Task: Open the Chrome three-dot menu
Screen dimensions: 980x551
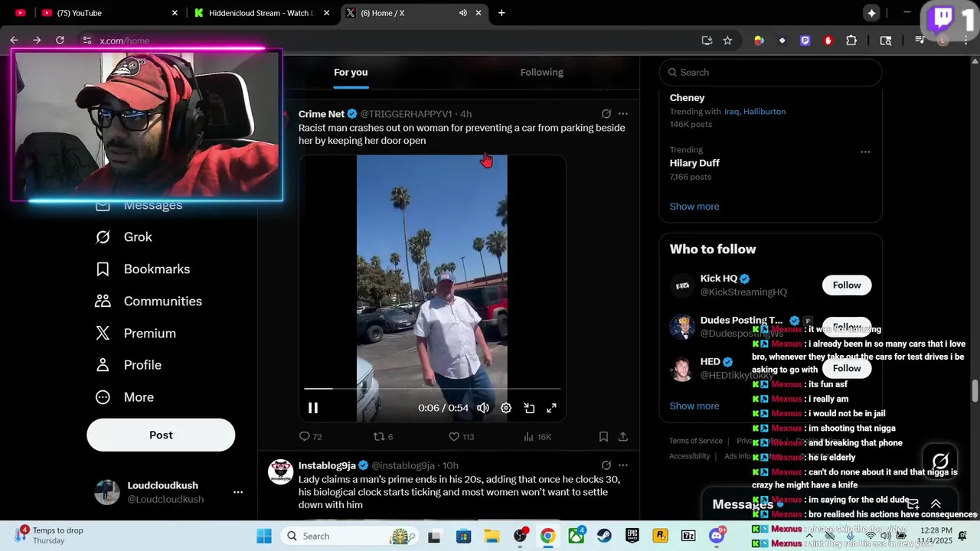Action: pos(967,41)
